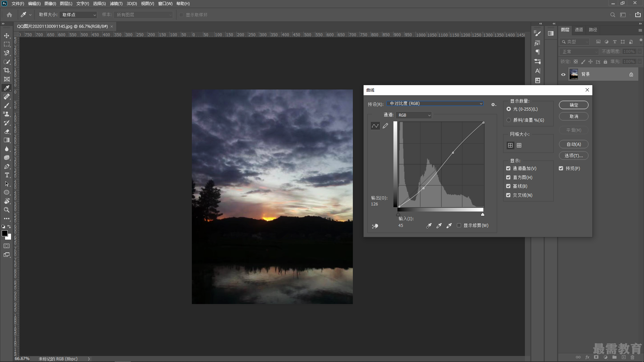Select the Path Selection tool
Viewport: 644px width, 362px height.
point(7,184)
